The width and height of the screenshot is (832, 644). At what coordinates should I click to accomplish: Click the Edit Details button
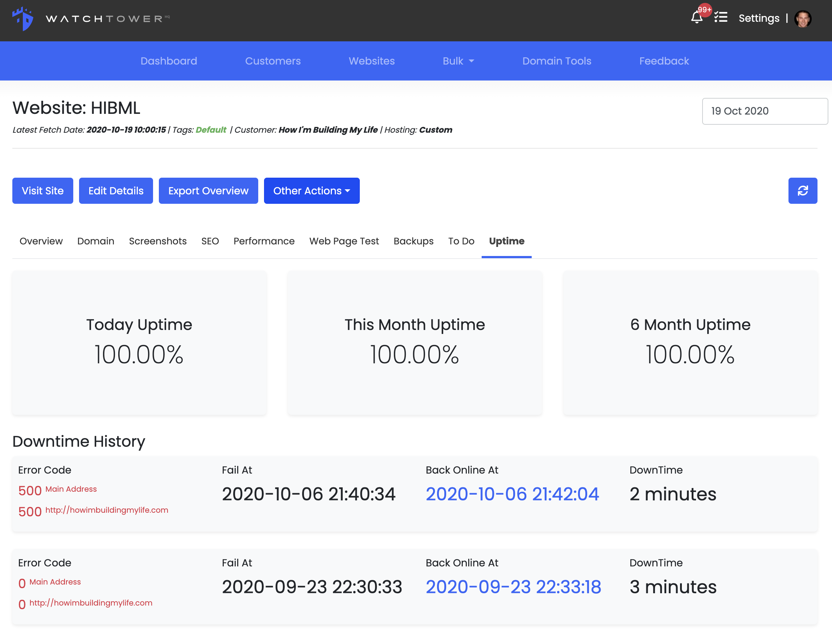click(116, 191)
